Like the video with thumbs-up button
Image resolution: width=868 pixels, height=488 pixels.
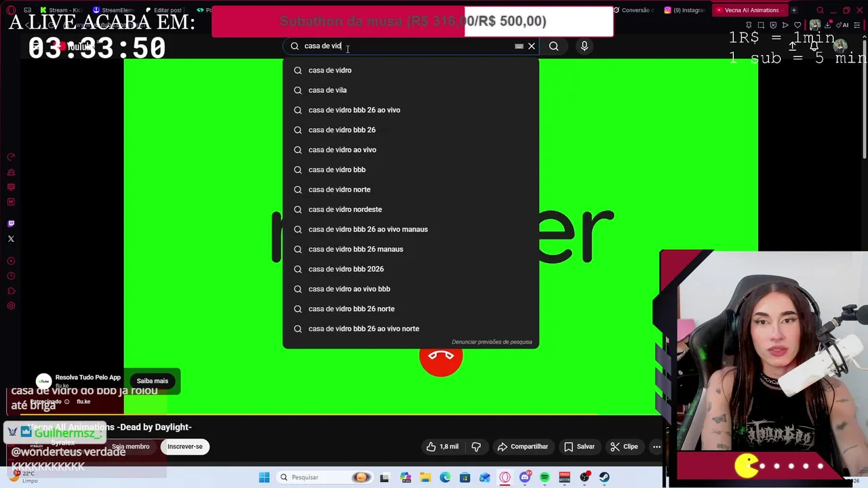[442, 447]
